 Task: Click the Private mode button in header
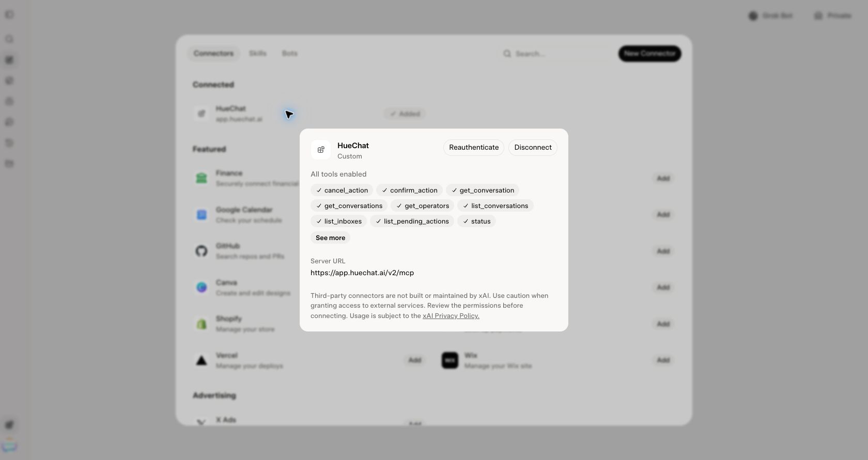point(833,16)
